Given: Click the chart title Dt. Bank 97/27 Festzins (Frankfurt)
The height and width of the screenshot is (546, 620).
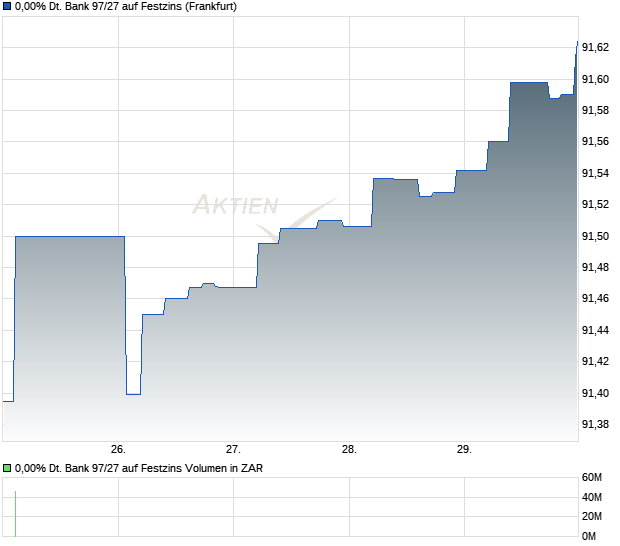Looking at the screenshot, I should [x=126, y=6].
